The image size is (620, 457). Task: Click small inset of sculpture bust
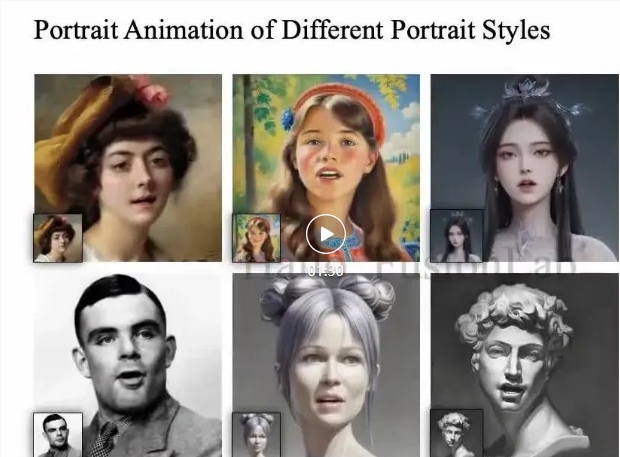tap(457, 433)
